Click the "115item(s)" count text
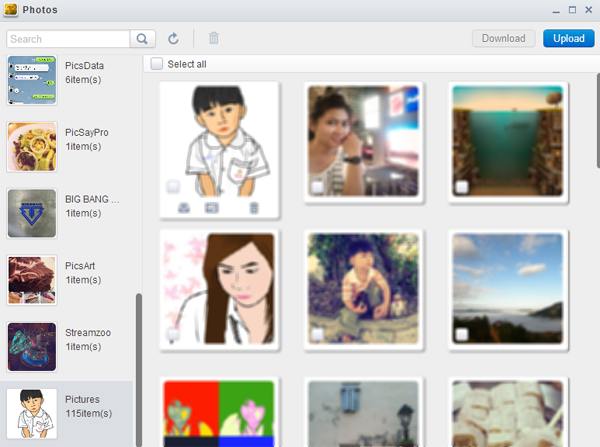The height and width of the screenshot is (447, 600). (x=88, y=413)
